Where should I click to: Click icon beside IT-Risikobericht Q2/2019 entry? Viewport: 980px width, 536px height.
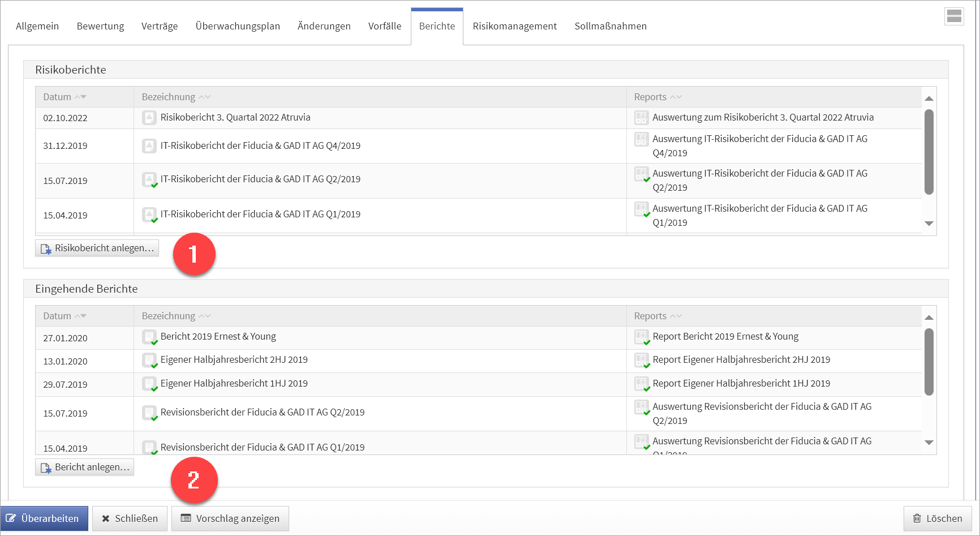[149, 180]
